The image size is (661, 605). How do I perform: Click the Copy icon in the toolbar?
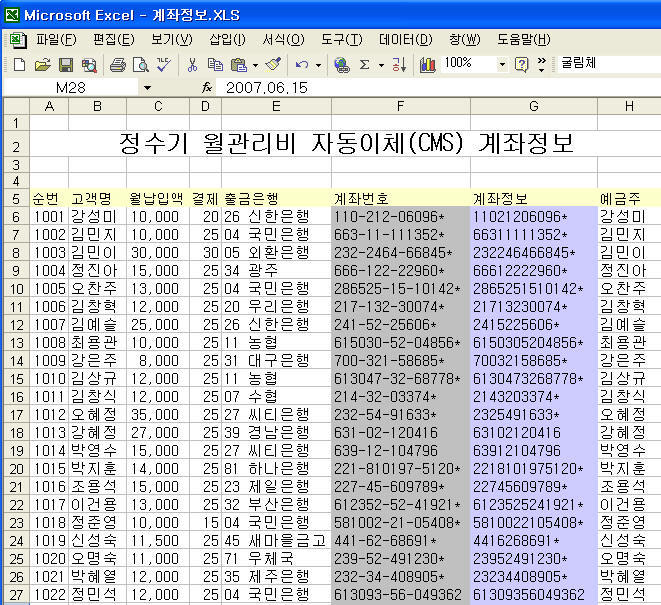click(215, 65)
